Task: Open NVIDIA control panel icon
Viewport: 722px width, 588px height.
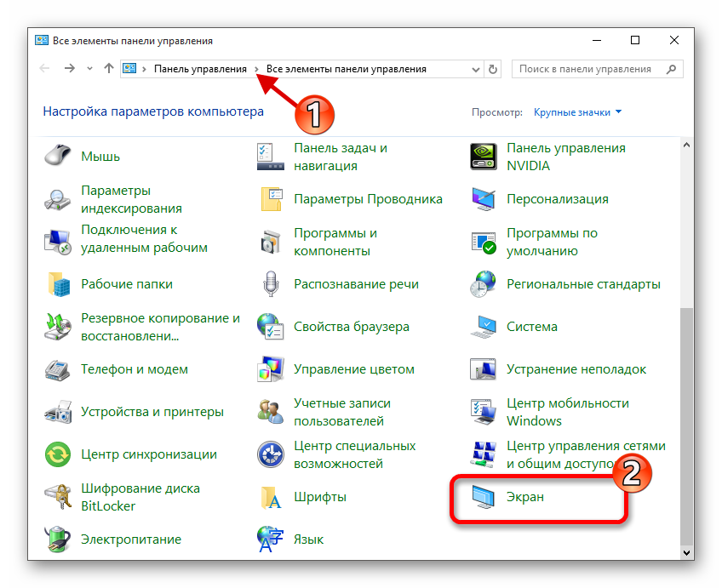Action: (x=483, y=157)
